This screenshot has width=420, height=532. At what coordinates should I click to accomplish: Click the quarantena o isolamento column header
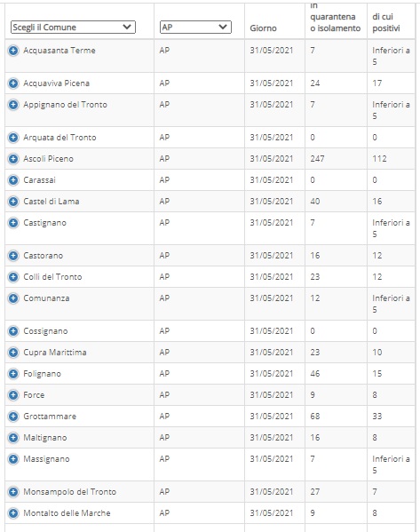[335, 18]
